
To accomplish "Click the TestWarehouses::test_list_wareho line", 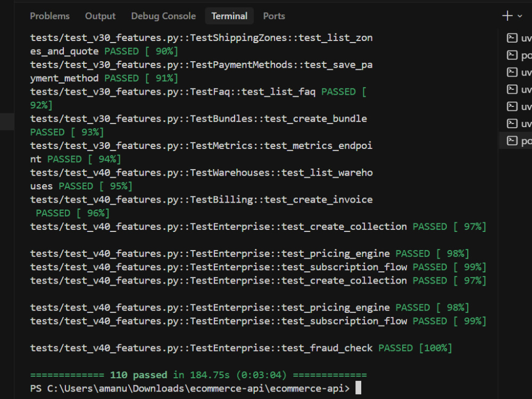I will (x=201, y=173).
